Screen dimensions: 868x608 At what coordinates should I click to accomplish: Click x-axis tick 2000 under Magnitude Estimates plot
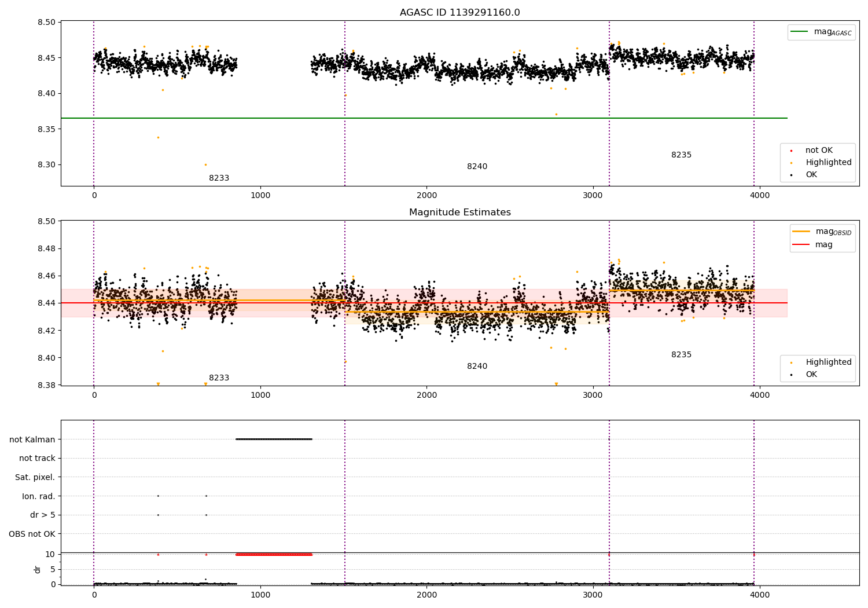(427, 395)
